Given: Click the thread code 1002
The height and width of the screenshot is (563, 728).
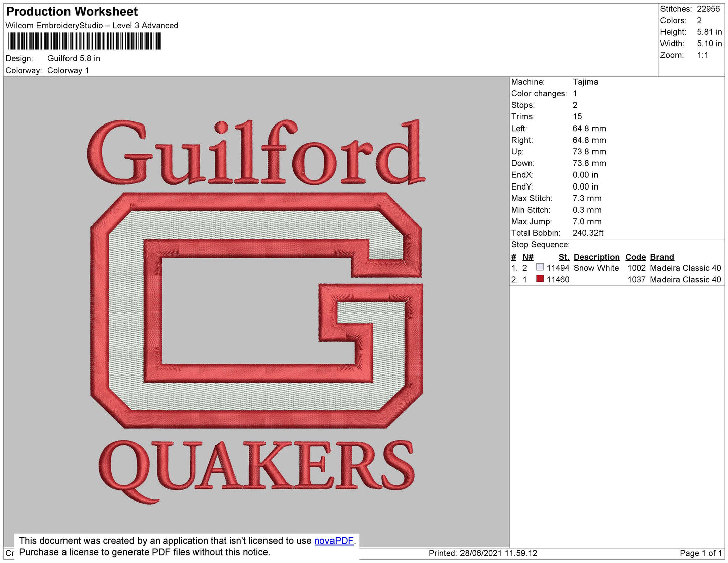Looking at the screenshot, I should (636, 268).
